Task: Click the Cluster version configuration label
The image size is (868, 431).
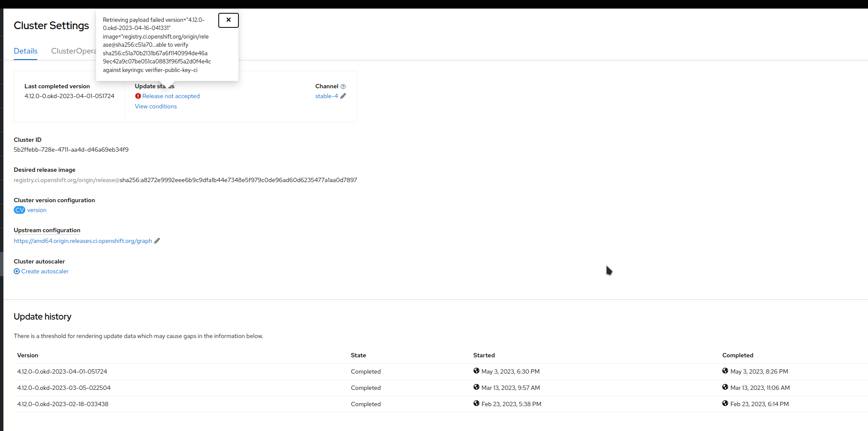Action: [54, 200]
